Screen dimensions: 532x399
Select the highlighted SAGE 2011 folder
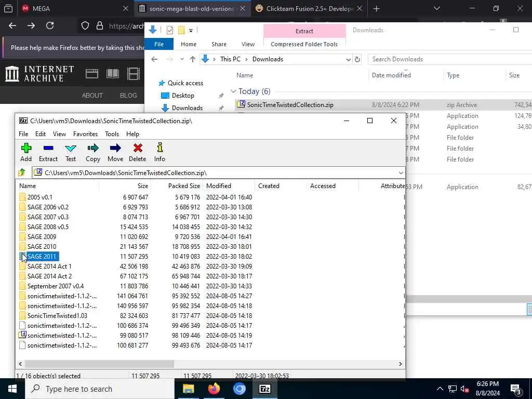(42, 257)
